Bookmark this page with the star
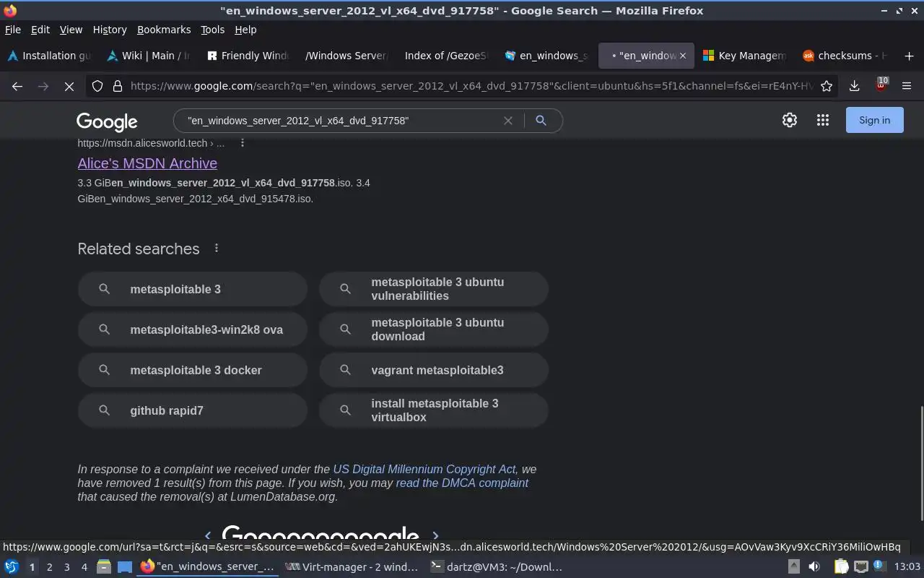The height and width of the screenshot is (578, 924). pos(827,86)
